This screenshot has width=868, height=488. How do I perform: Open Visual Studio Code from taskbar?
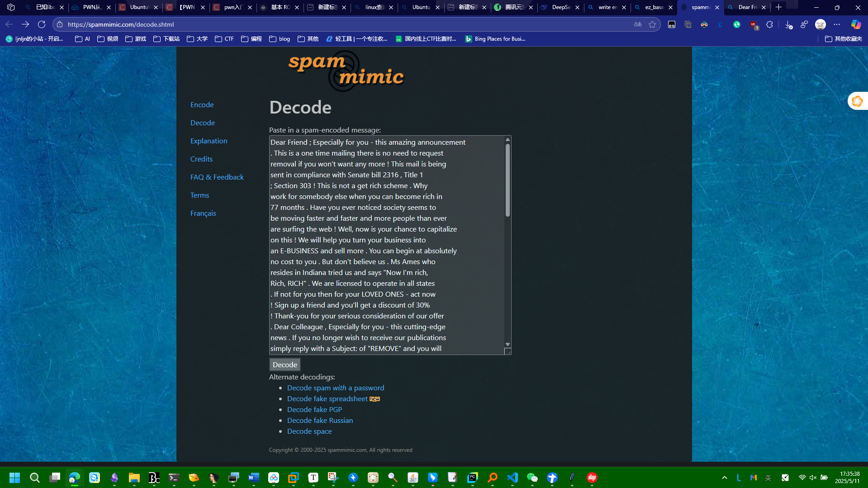tap(512, 478)
